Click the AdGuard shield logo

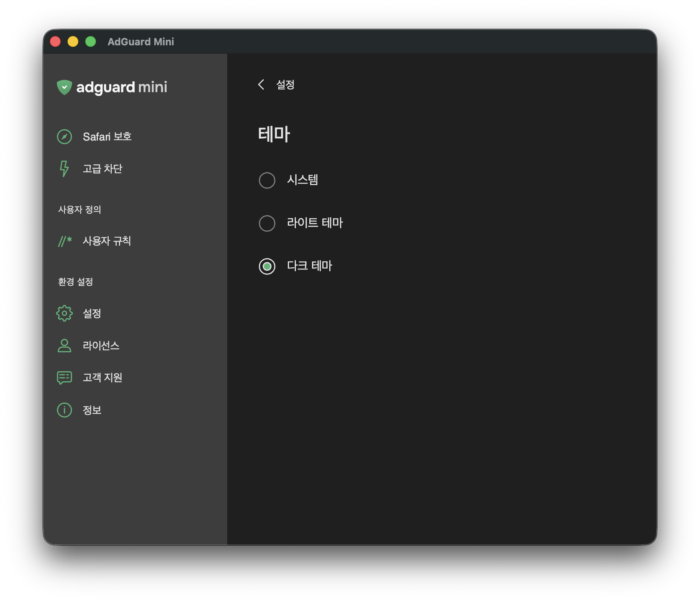click(x=64, y=88)
